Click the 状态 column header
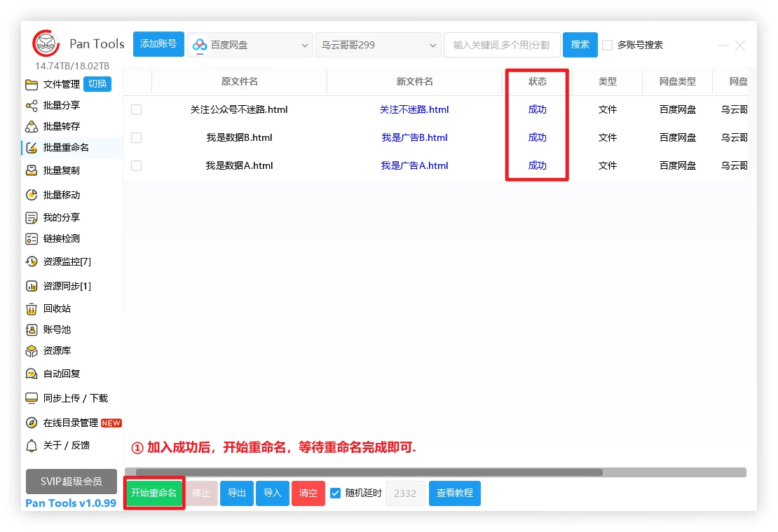This screenshot has width=778, height=532. click(x=537, y=81)
